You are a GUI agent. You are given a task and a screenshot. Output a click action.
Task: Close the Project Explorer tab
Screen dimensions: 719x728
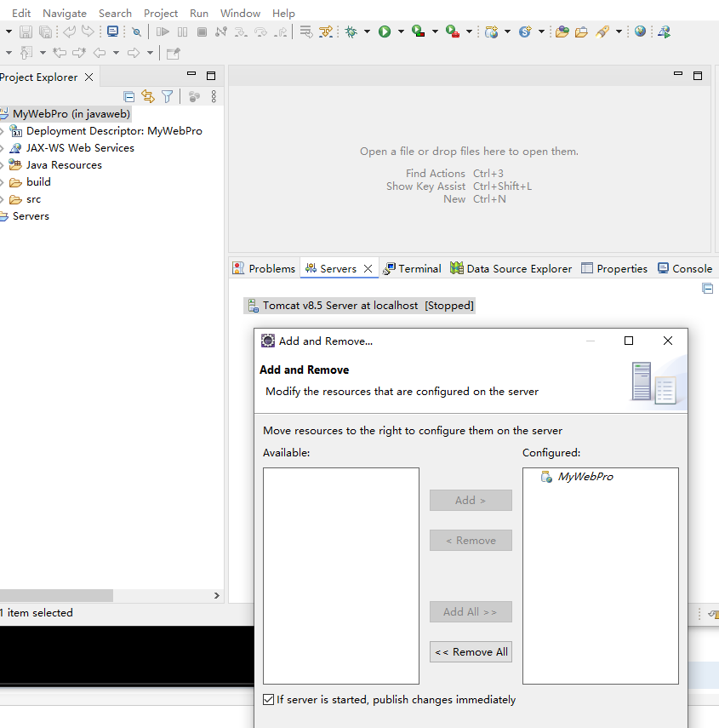coord(89,77)
